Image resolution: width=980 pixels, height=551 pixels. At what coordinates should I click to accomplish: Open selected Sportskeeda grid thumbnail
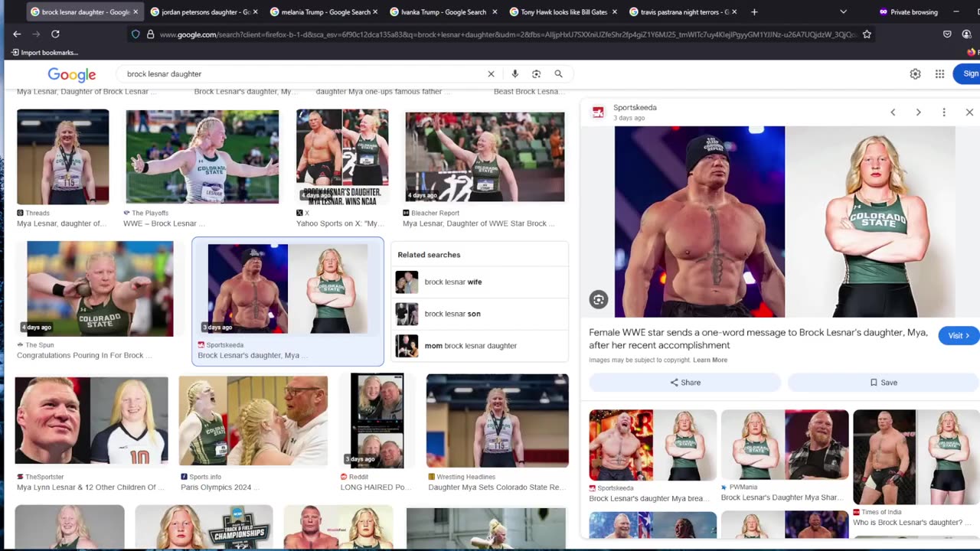287,289
